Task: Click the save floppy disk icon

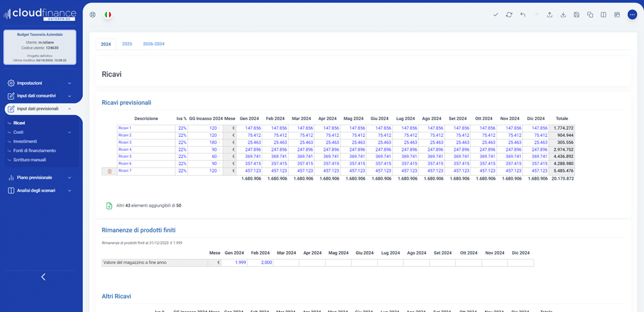Action: click(577, 15)
